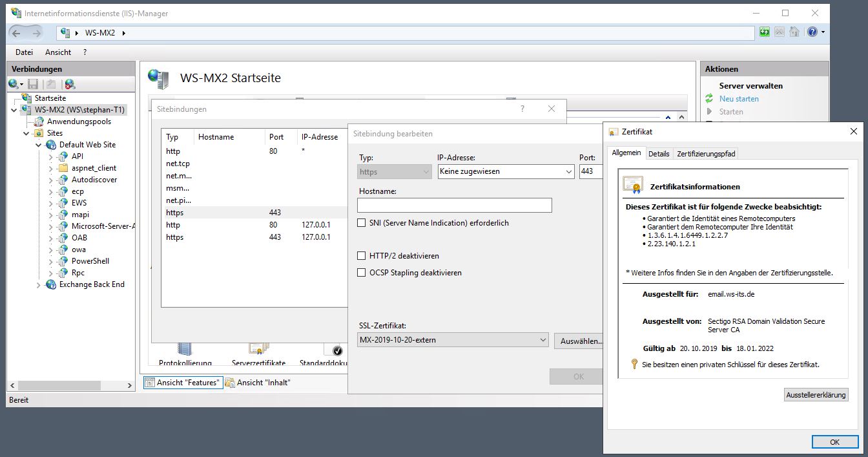Image resolution: width=868 pixels, height=457 pixels.
Task: Open the blue help question mark icon
Action: [x=812, y=32]
